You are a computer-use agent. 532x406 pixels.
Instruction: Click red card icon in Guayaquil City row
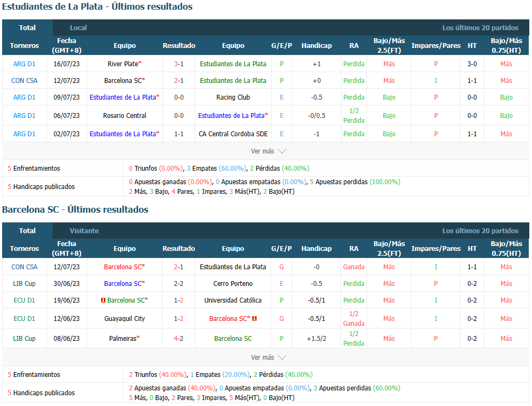pyautogui.click(x=254, y=319)
